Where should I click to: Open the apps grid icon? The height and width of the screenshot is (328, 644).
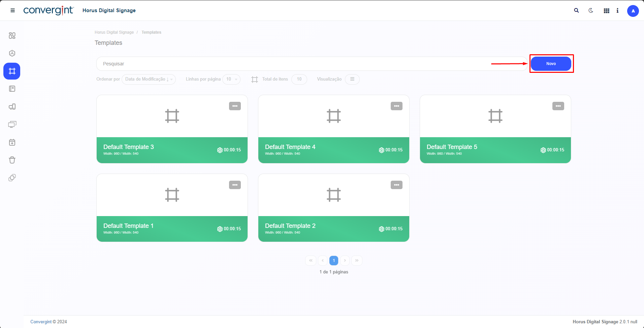click(606, 11)
